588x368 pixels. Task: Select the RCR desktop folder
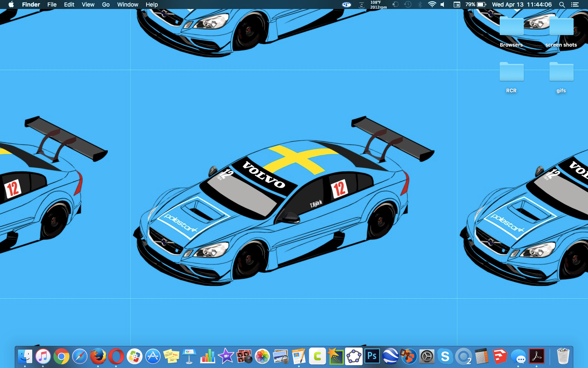(511, 78)
